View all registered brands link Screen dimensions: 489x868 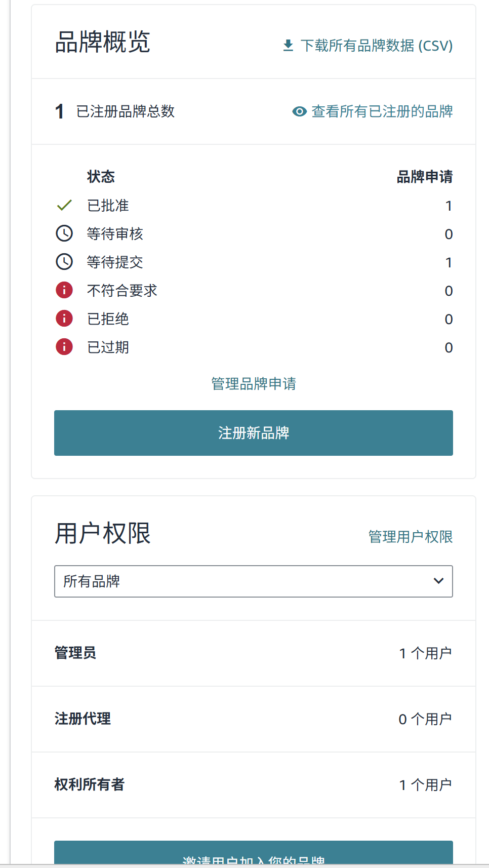click(382, 111)
